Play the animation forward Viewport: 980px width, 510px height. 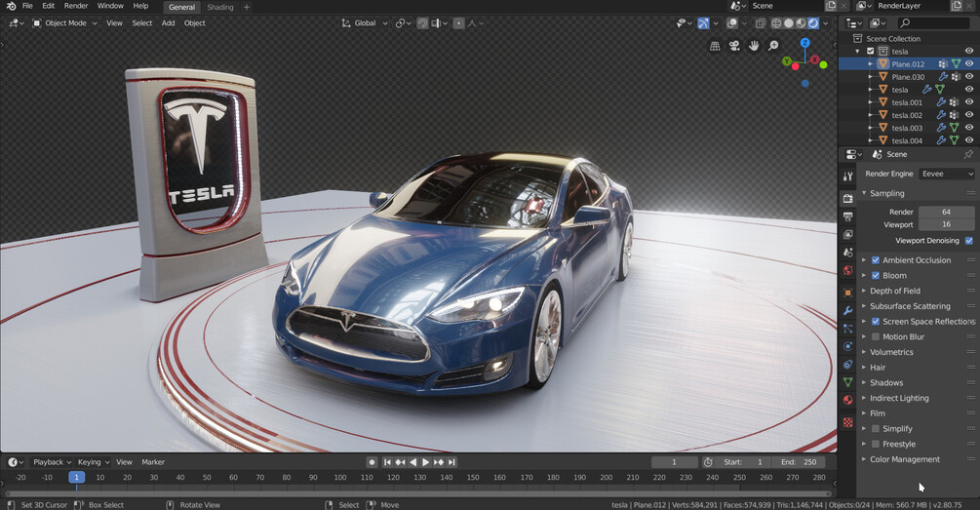425,462
